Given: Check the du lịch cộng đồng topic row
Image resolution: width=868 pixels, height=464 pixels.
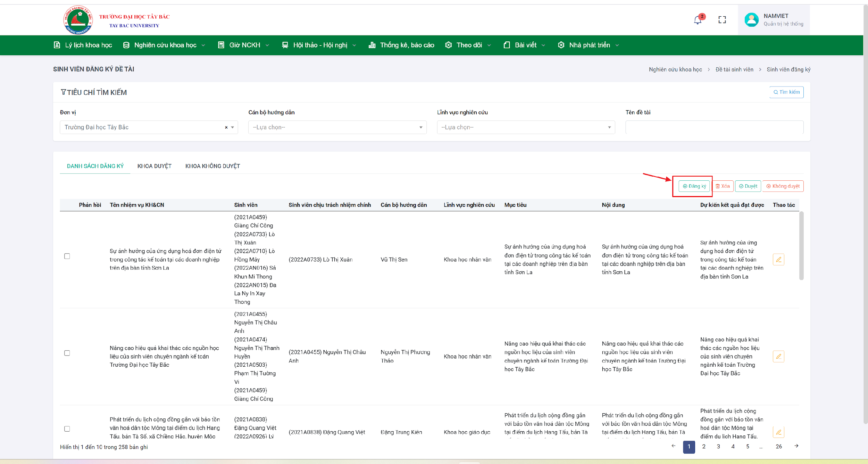Looking at the screenshot, I should [67, 429].
